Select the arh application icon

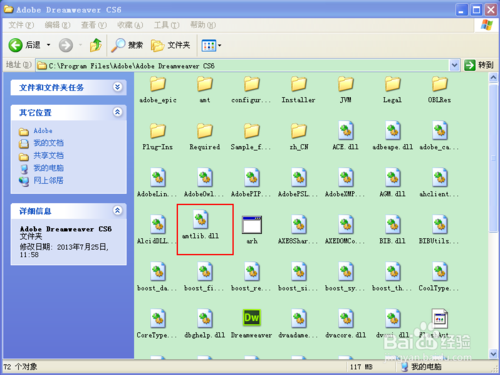tap(252, 225)
